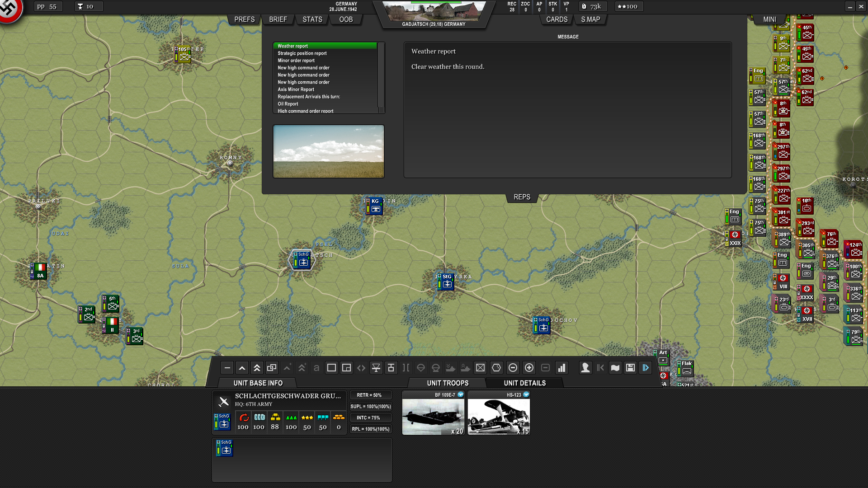Image resolution: width=868 pixels, height=488 pixels.
Task: Click the weather sky thumbnail image
Action: click(329, 151)
